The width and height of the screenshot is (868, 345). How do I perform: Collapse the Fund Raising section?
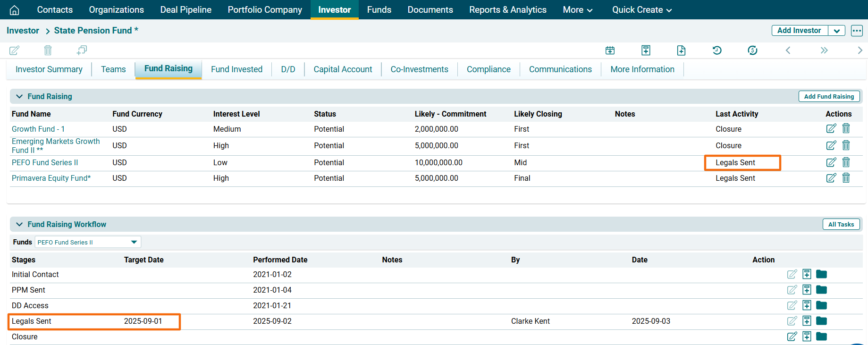(x=19, y=96)
